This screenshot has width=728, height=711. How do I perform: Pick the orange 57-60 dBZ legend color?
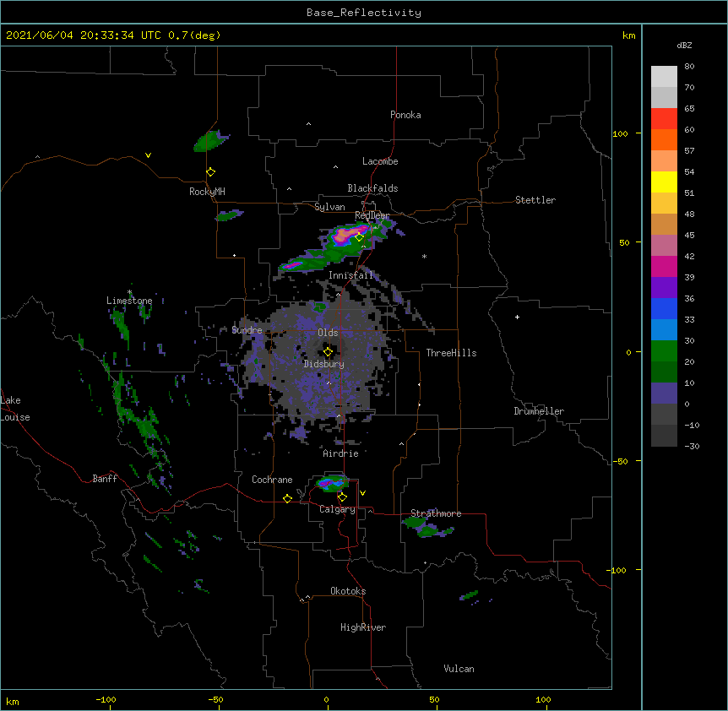coord(664,139)
